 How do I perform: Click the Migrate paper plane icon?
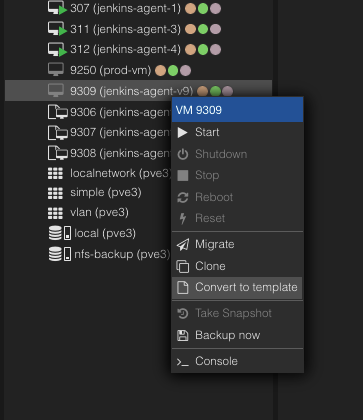tap(183, 244)
